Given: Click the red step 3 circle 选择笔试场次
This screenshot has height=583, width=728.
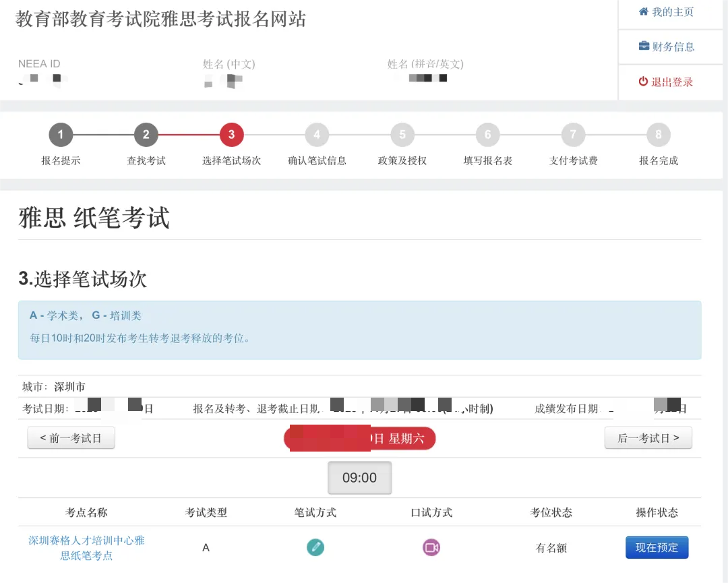Looking at the screenshot, I should pos(231,134).
